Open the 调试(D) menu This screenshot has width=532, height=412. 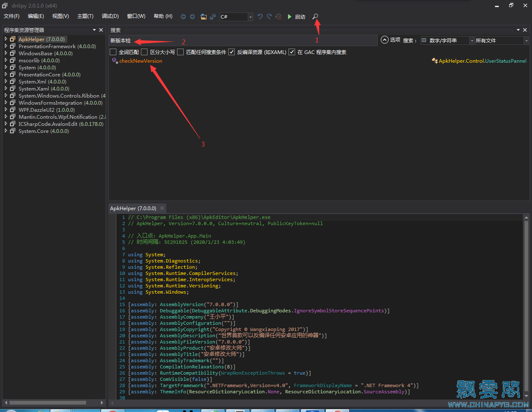(110, 16)
